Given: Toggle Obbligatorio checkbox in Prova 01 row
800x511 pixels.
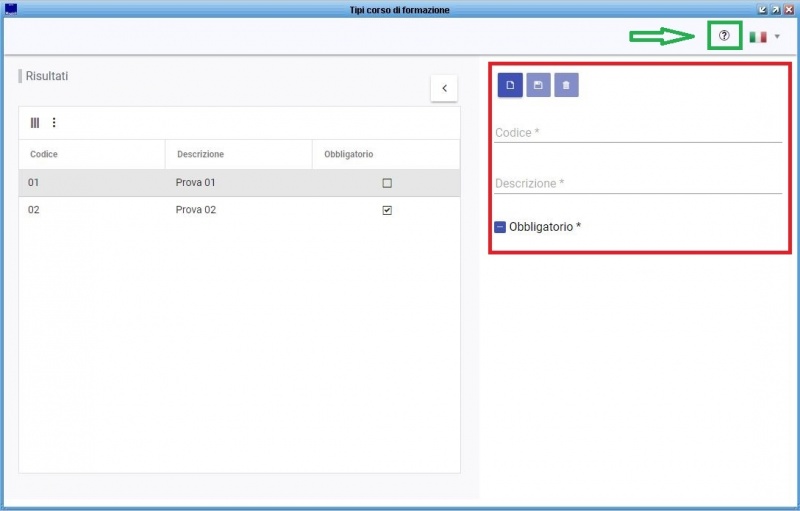Looking at the screenshot, I should coord(387,183).
